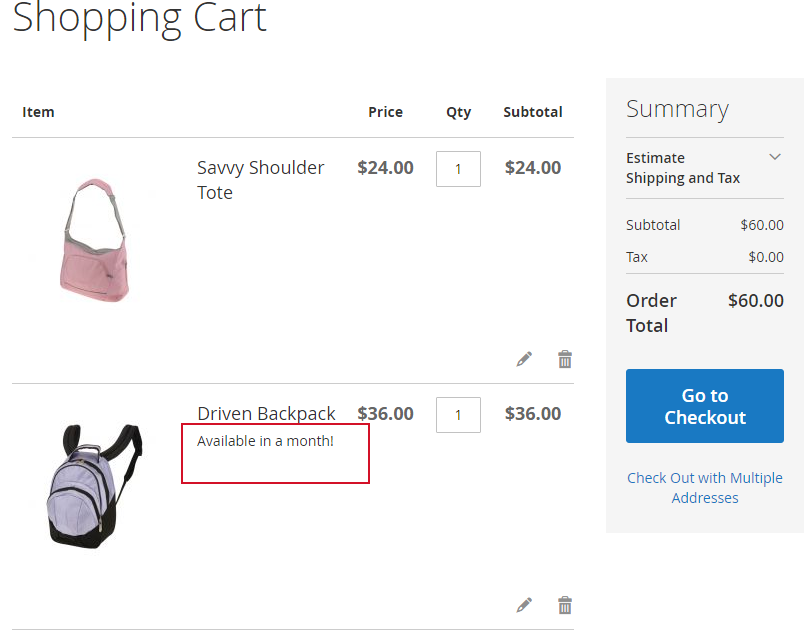Screen dimensions: 809x638
Task: Select the Summary panel heading
Action: [x=677, y=109]
